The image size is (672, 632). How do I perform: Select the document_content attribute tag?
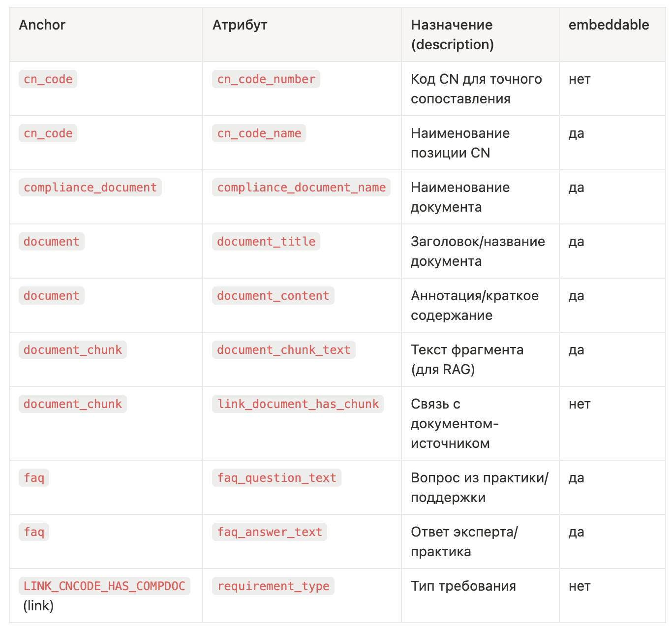point(273,296)
